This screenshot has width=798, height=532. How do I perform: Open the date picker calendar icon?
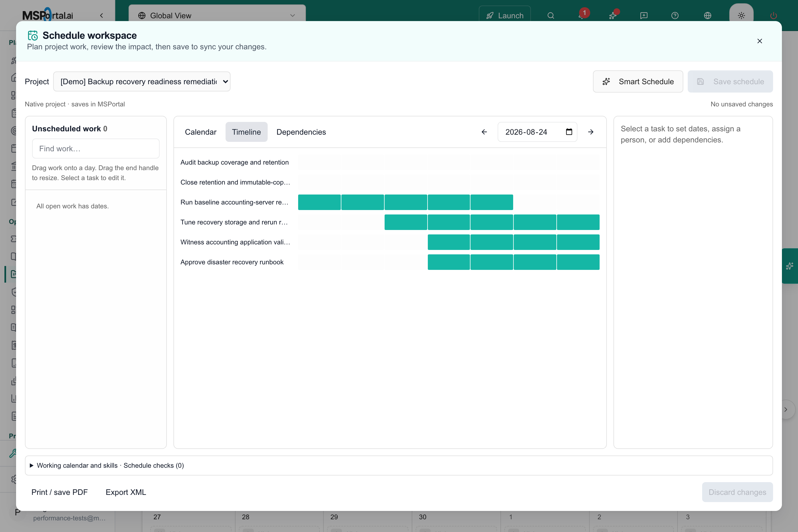[x=569, y=132]
